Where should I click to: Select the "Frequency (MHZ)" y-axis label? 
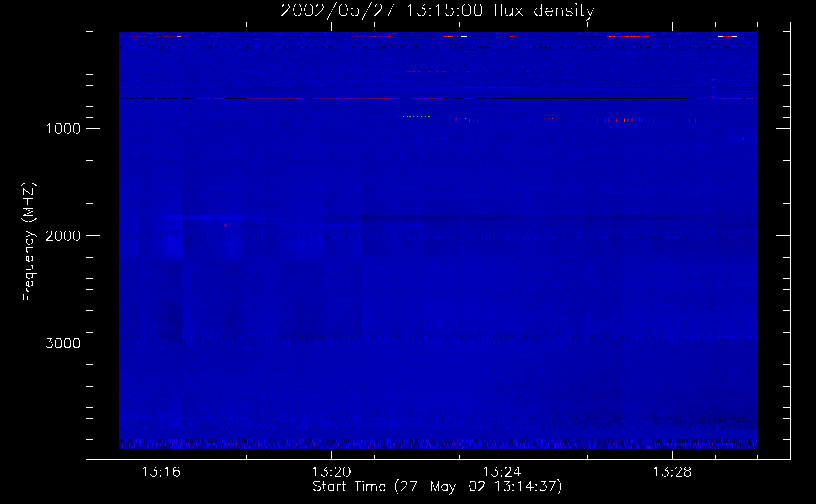(29, 242)
